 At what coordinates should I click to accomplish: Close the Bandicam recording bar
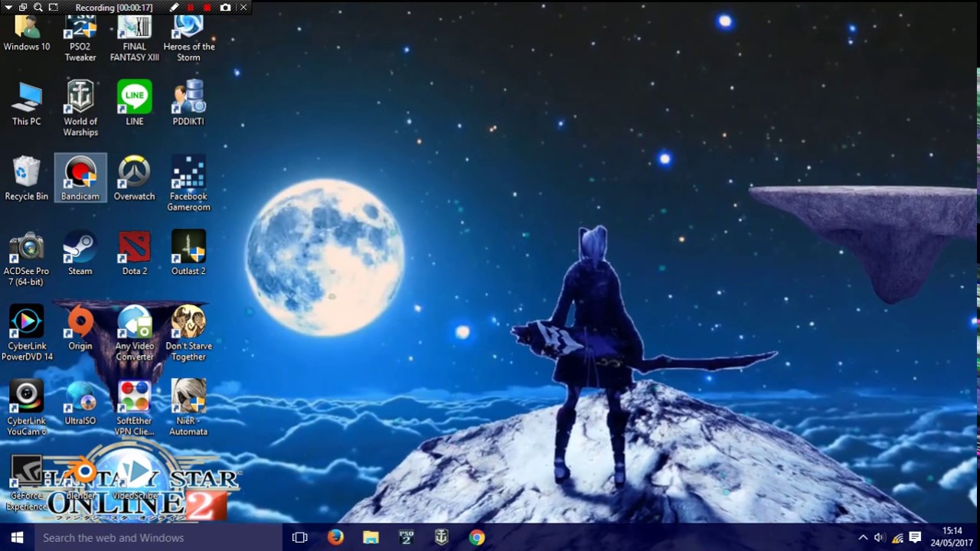[x=243, y=8]
